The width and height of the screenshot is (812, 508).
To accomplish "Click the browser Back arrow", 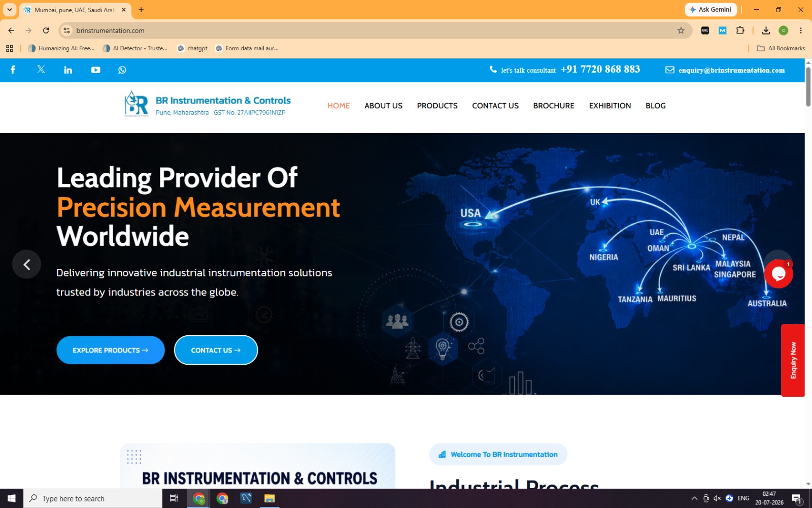I will pos(11,30).
